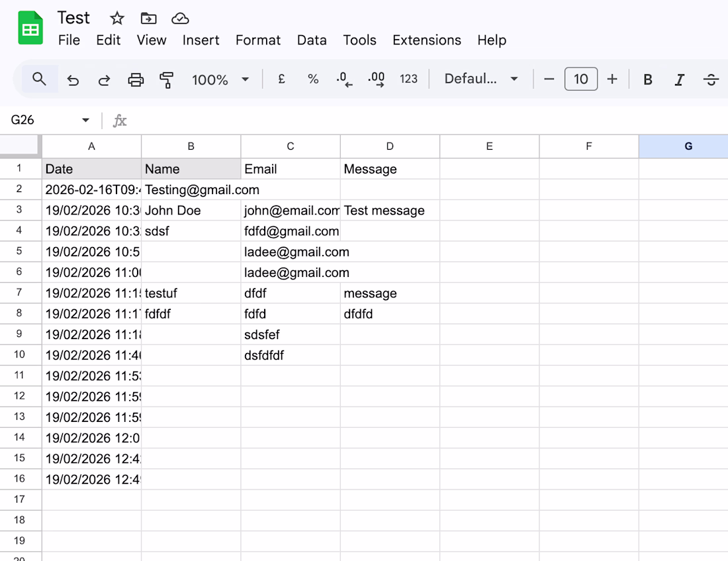This screenshot has width=728, height=561.
Task: Toggle strikethrough formatting
Action: click(x=711, y=79)
